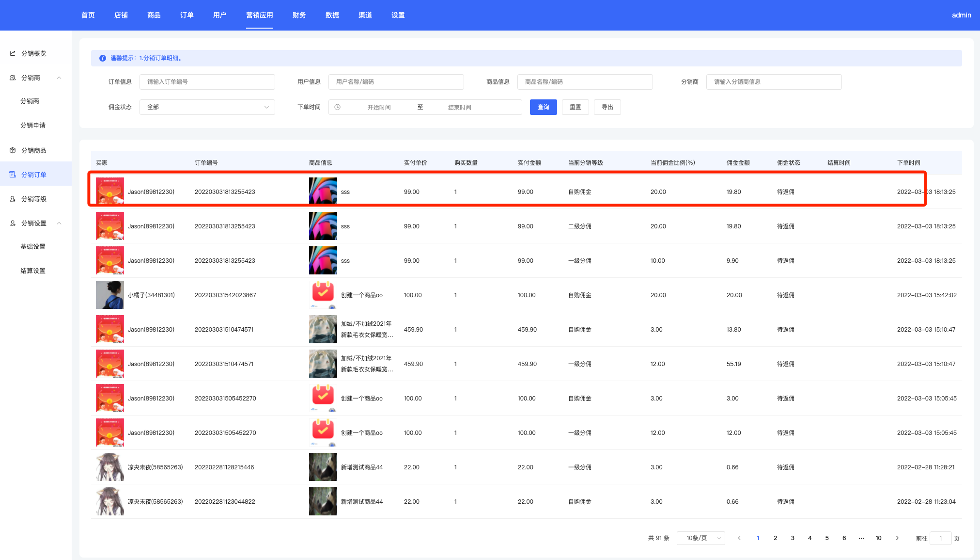Click the 分销概览 chart icon in sidebar
Screen dimensions: 980x560
click(13, 53)
